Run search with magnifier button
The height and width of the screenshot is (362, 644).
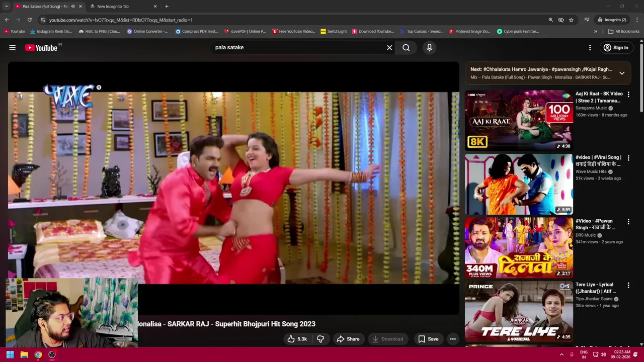coord(406,48)
